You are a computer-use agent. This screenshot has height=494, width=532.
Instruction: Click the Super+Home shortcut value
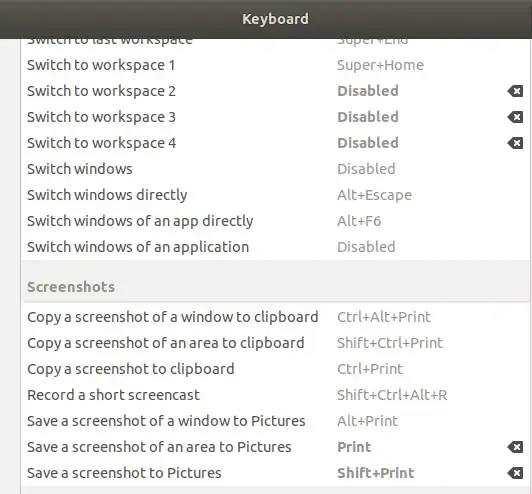pos(380,65)
